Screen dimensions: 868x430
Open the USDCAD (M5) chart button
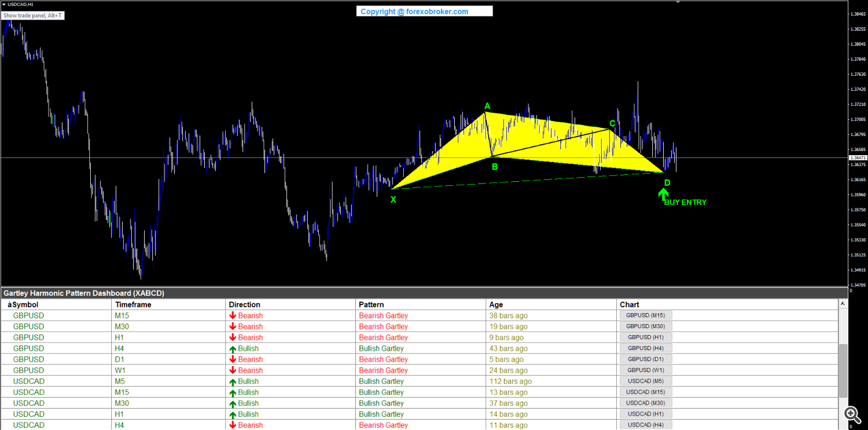tap(646, 381)
